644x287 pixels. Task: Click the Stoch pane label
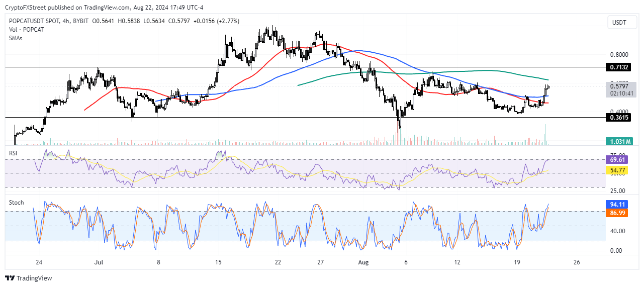(16, 202)
